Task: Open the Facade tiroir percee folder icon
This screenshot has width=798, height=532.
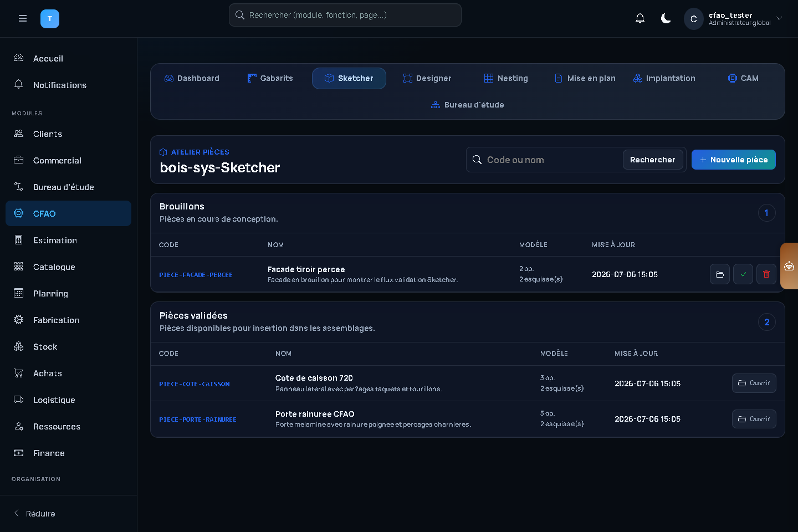Action: tap(720, 274)
